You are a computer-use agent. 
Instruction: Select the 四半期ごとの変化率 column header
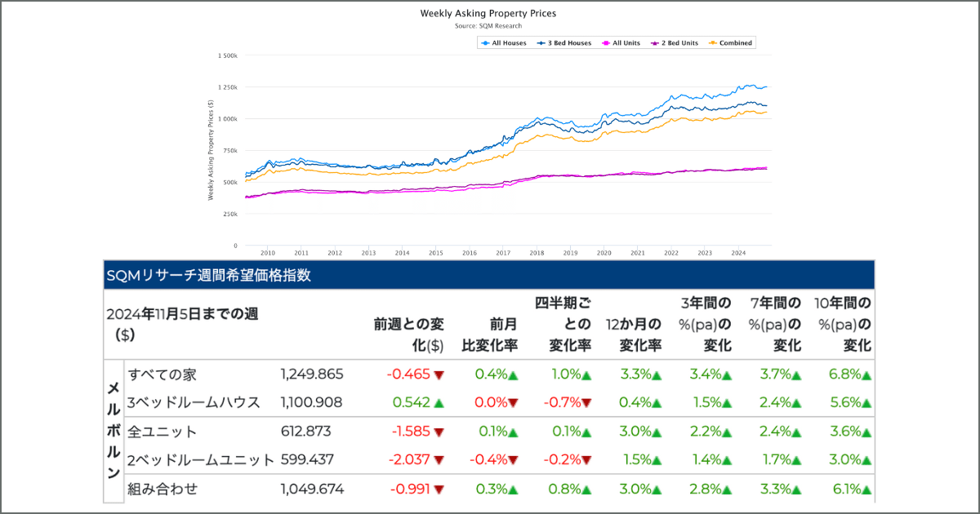563,324
